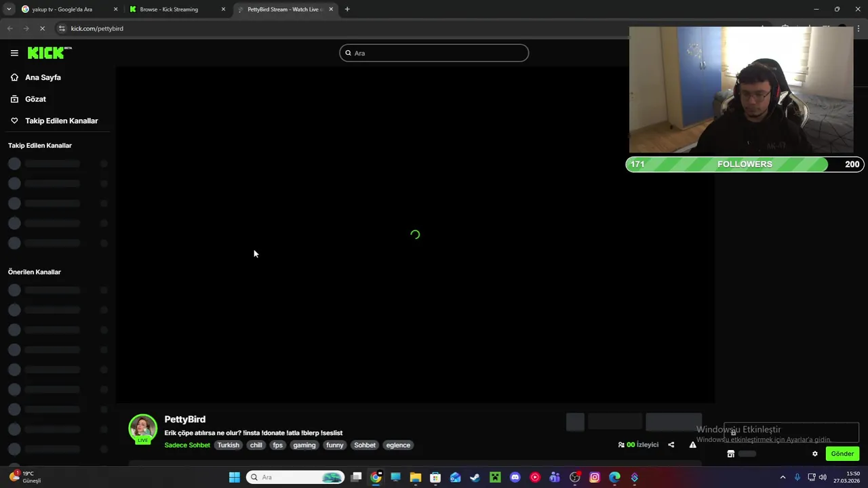Click the Gönder send button
This screenshot has height=488, width=868.
[842, 453]
